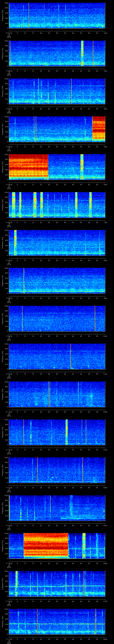The image size is (114, 644).
Task: Select the spectrogram panel starting at 17:02:00
Action: [57, 53]
